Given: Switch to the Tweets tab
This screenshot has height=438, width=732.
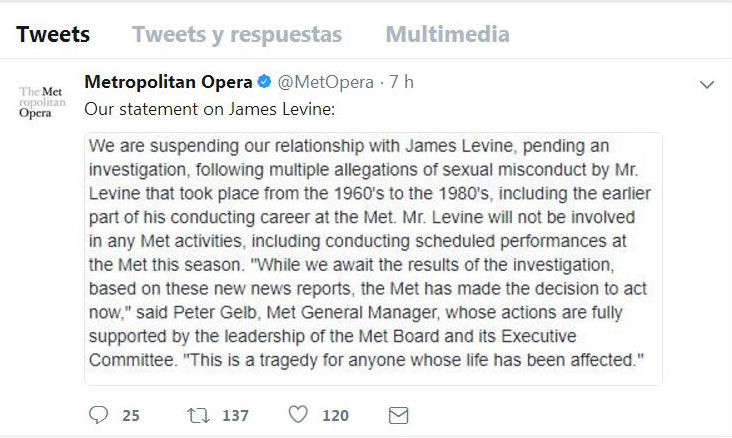Looking at the screenshot, I should coord(53,34).
